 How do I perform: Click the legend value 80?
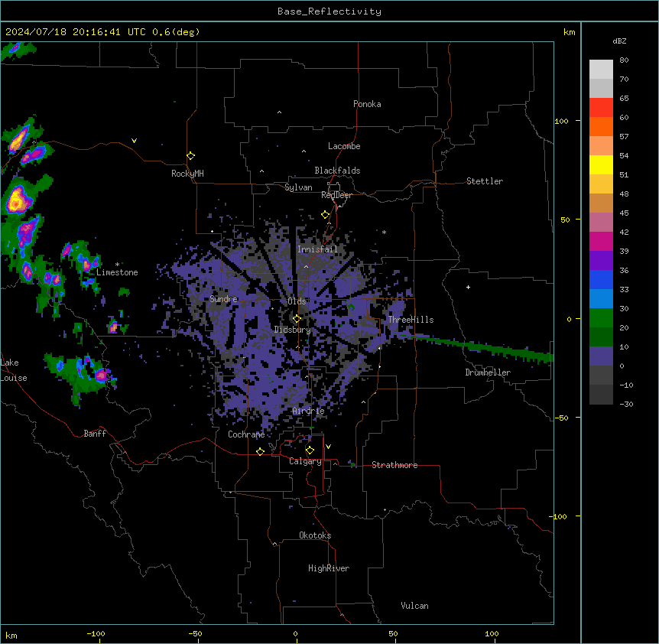pos(624,60)
